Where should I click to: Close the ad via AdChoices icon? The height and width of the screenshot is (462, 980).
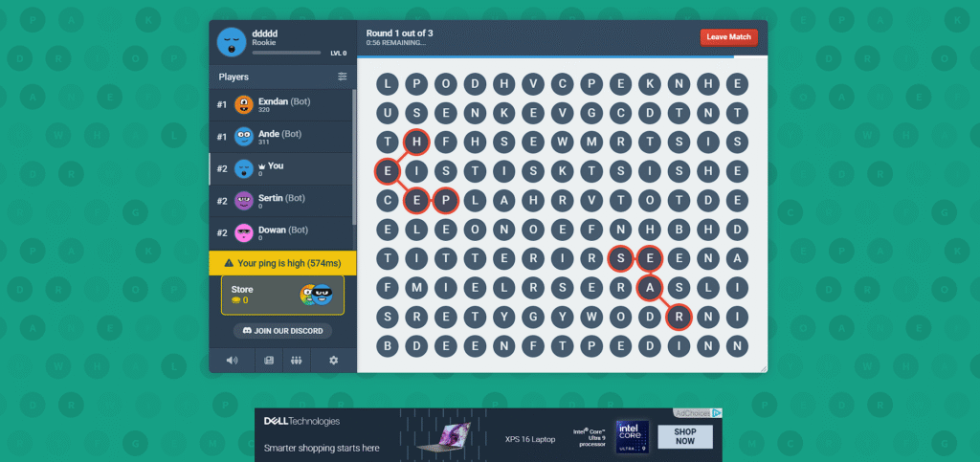(717, 413)
